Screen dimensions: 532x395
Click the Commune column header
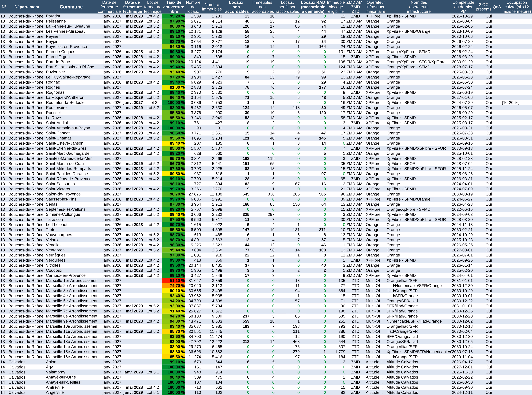click(x=71, y=7)
